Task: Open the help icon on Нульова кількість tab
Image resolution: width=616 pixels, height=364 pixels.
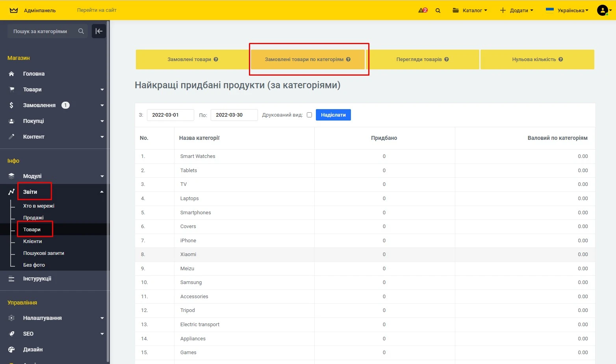Action: (x=561, y=59)
